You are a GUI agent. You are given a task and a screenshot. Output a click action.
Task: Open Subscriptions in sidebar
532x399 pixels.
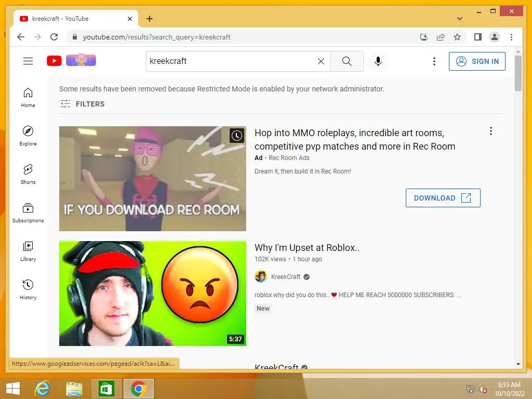[x=28, y=212]
